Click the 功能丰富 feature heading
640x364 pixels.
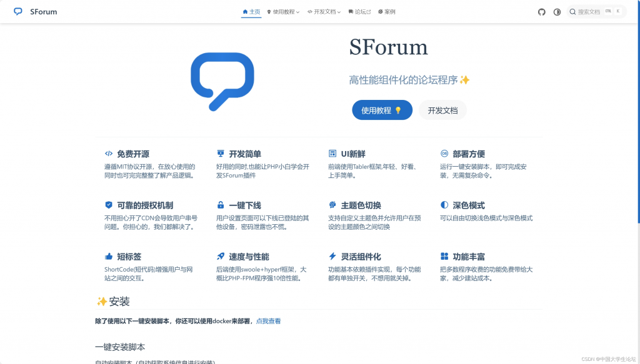click(x=469, y=257)
